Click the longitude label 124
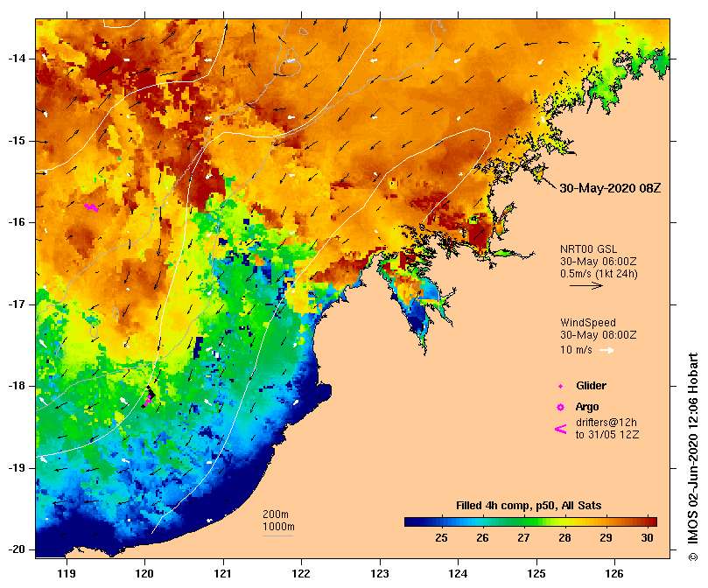 tap(458, 574)
